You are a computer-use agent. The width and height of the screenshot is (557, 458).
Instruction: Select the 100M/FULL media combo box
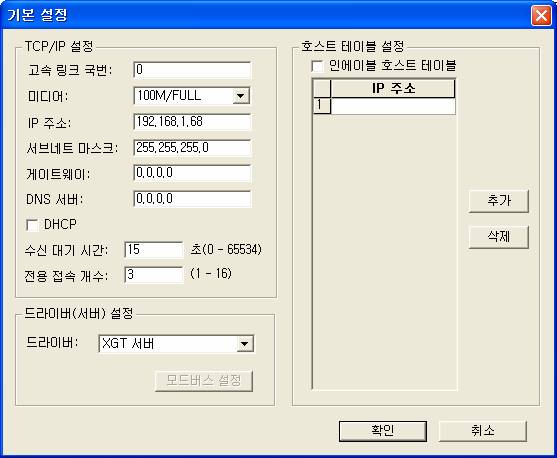tap(192, 96)
